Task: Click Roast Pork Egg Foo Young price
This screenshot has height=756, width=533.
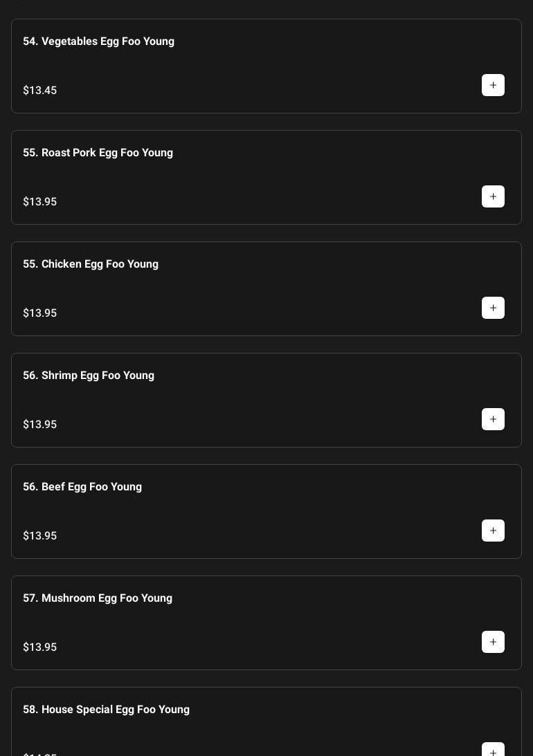Action: point(40,202)
